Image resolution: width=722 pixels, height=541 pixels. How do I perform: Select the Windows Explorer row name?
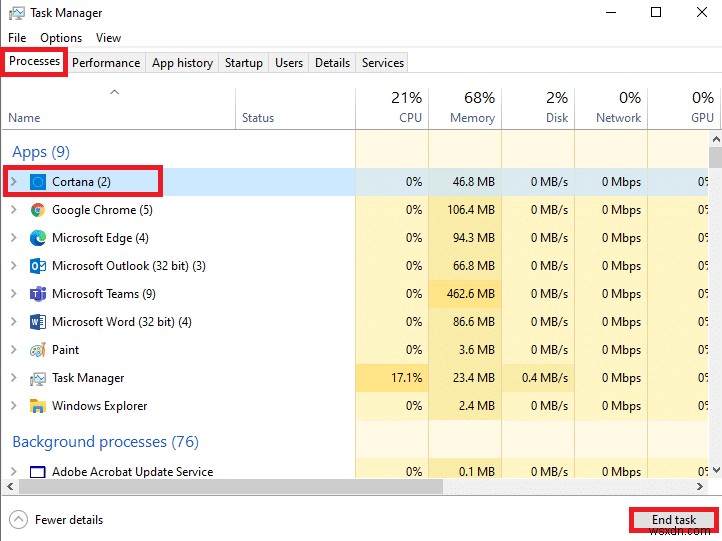coord(99,406)
